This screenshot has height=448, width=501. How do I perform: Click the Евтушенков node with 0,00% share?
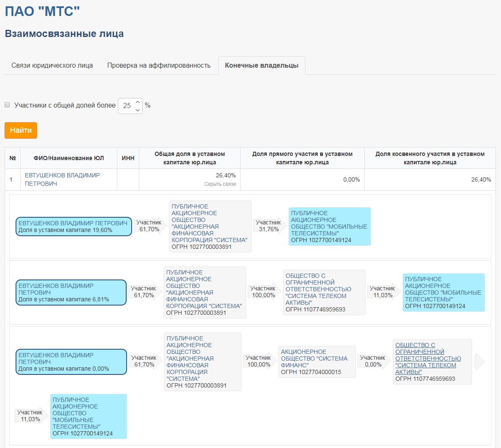(71, 362)
